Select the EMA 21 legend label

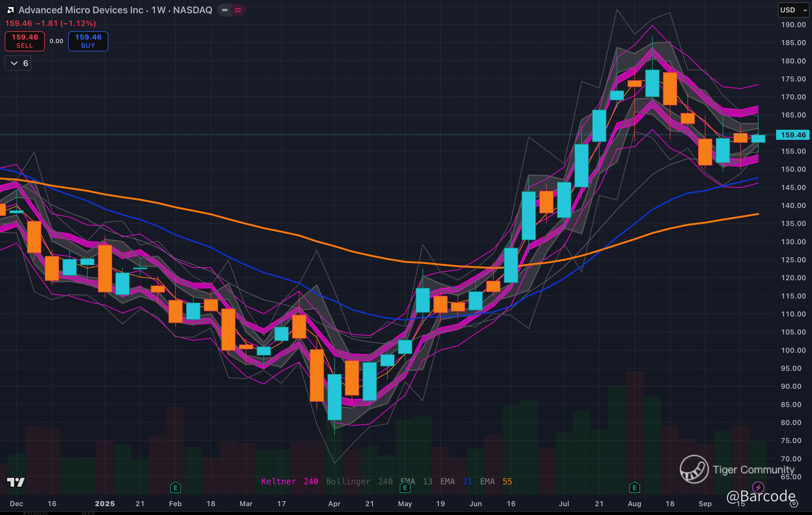point(456,481)
